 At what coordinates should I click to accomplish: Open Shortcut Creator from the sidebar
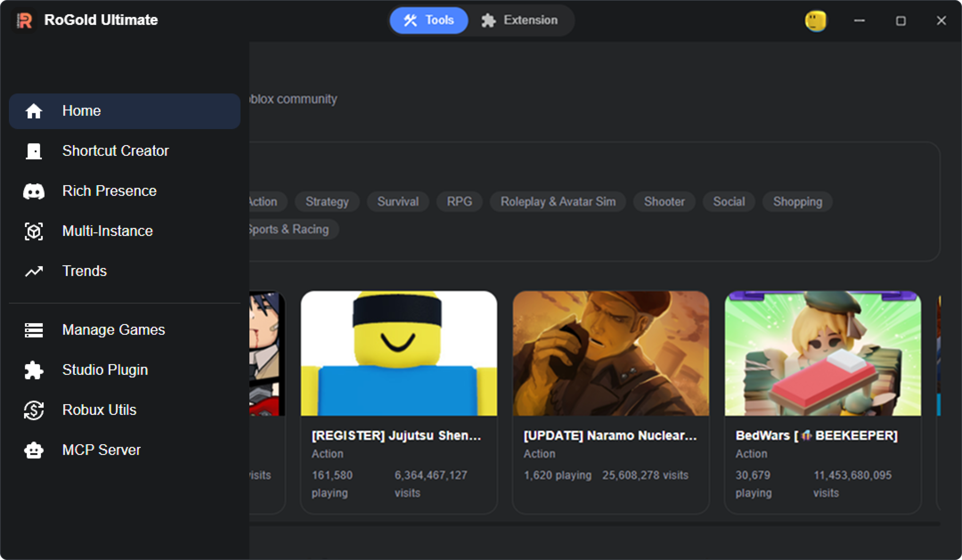125,151
